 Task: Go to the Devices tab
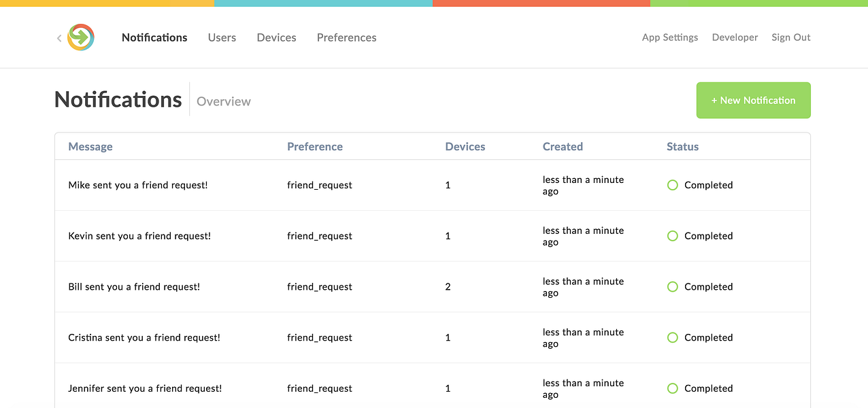pyautogui.click(x=276, y=37)
